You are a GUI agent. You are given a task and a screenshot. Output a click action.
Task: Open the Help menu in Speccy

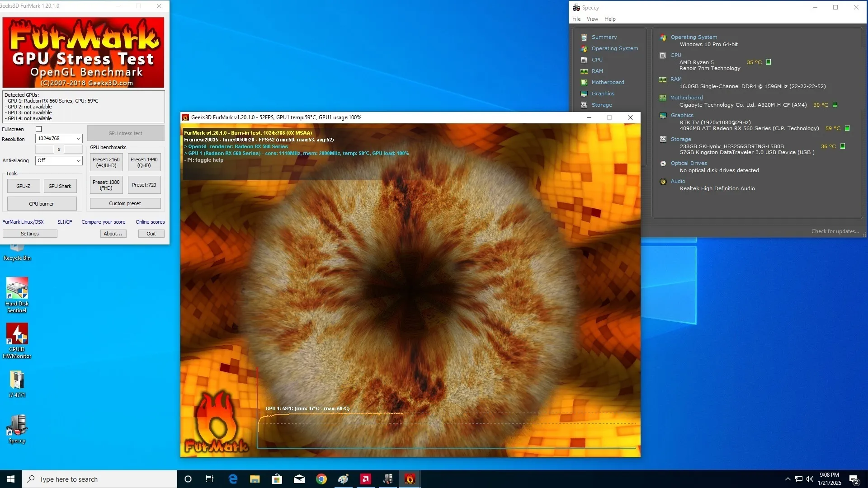coord(610,19)
